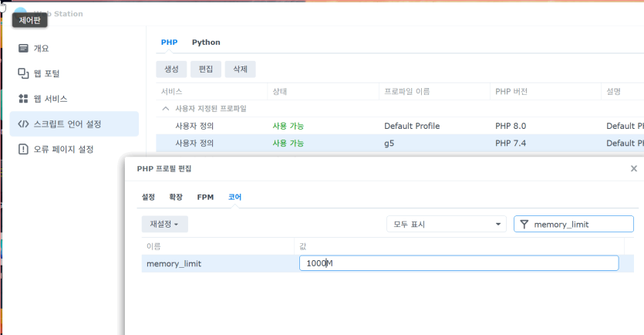Switch to the 코어 tab in dialog
Image resolution: width=644 pixels, height=335 pixels.
[x=235, y=198]
